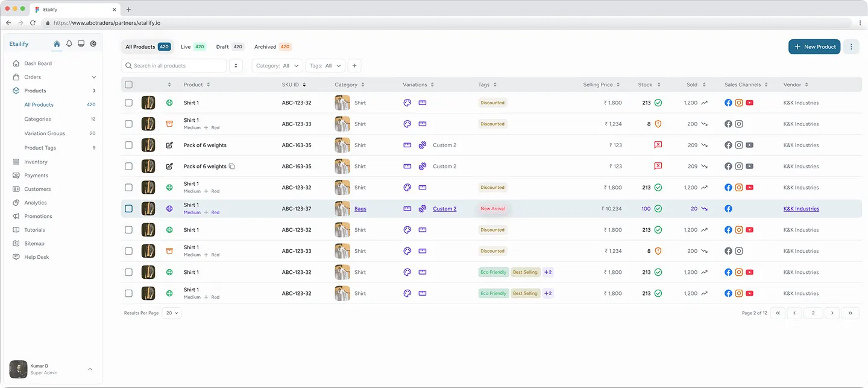Switch to Draft products tab
868x388 pixels.
[230, 46]
